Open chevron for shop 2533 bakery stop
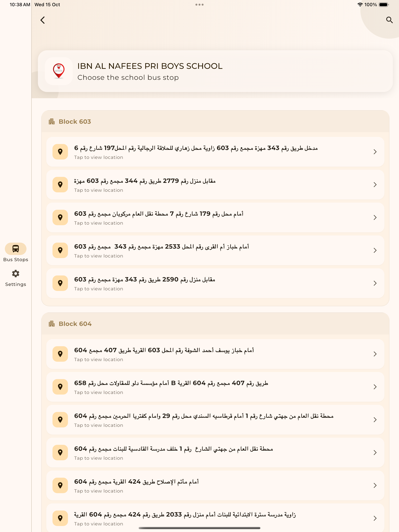This screenshot has width=399, height=532. [375, 250]
